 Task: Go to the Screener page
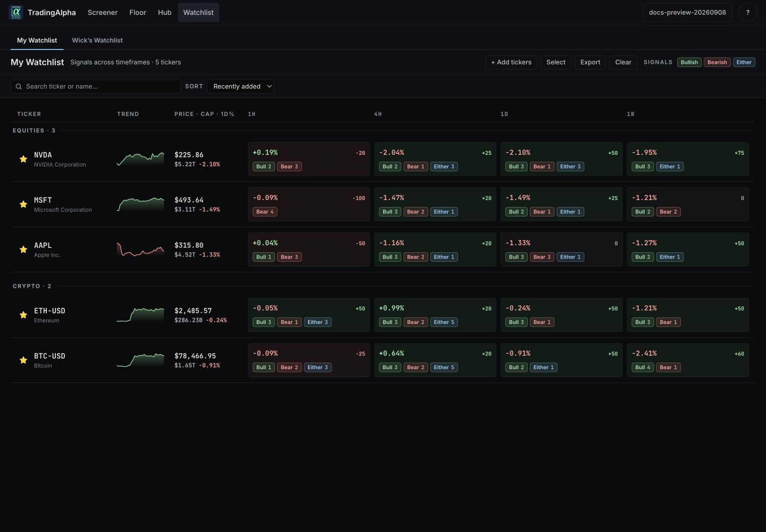(103, 12)
